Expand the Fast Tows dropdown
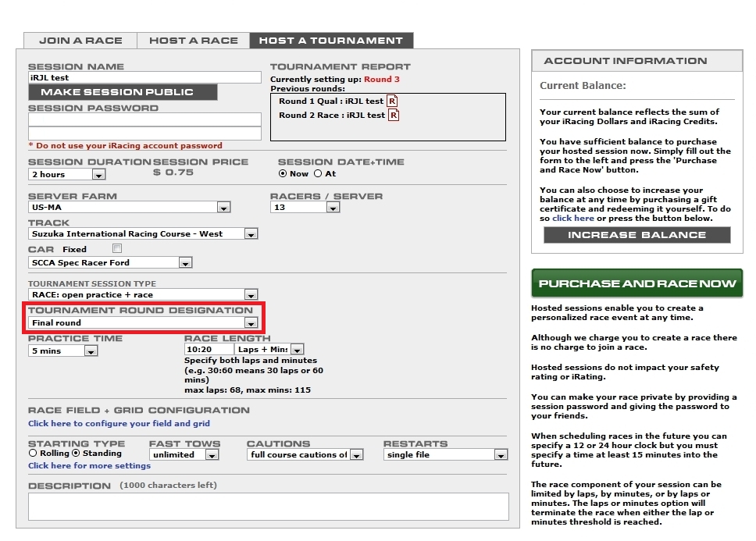Viewport: 756px width, 541px height. pos(184,454)
